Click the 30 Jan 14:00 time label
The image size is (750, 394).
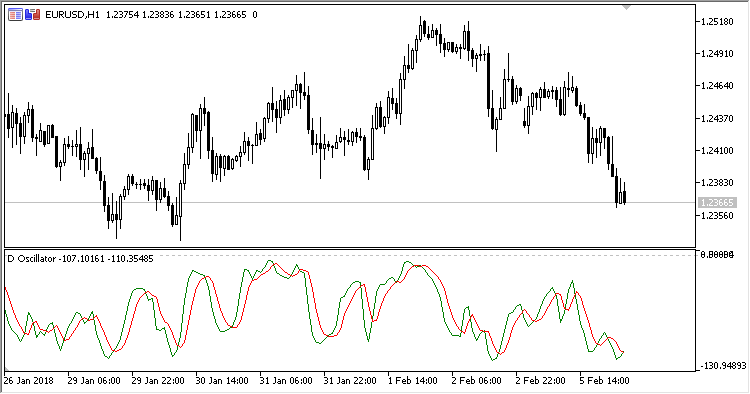point(222,381)
